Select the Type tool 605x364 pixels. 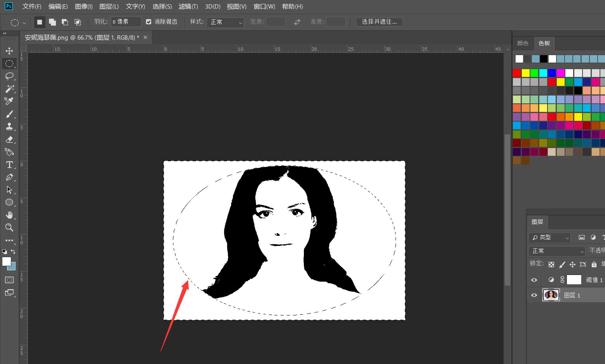point(9,165)
